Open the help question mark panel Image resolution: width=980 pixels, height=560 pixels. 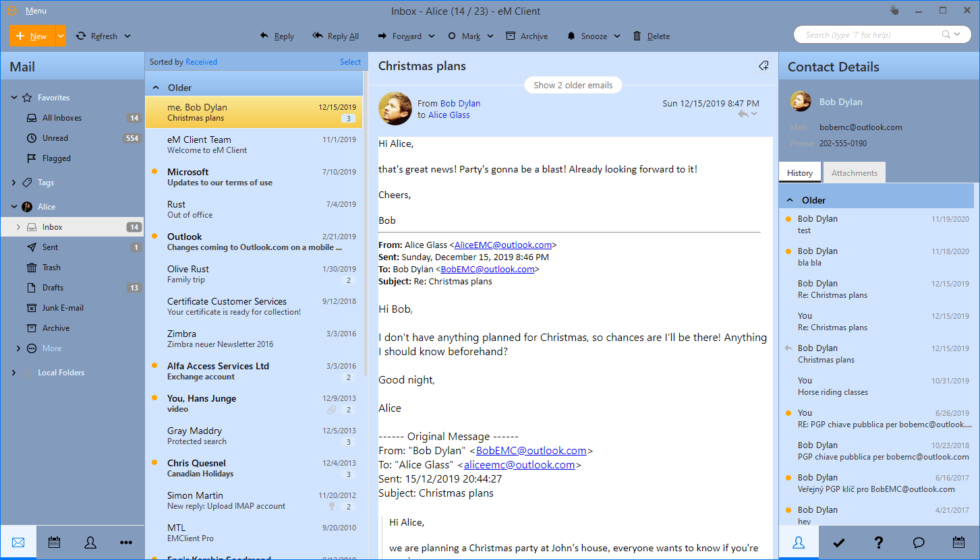[879, 542]
